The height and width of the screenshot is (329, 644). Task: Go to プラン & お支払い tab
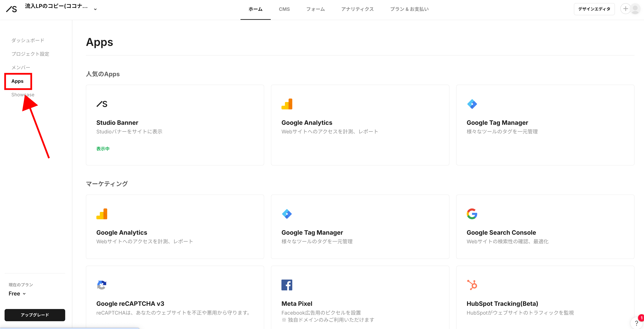pos(409,9)
